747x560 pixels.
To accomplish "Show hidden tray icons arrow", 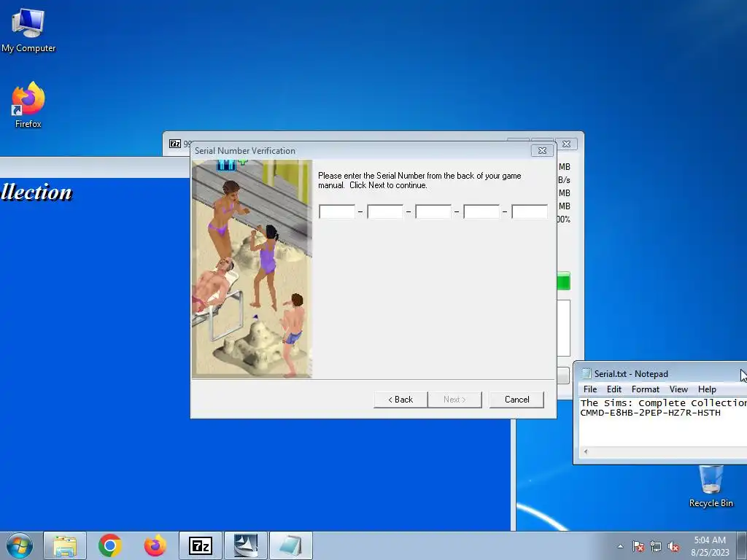I will pos(620,546).
